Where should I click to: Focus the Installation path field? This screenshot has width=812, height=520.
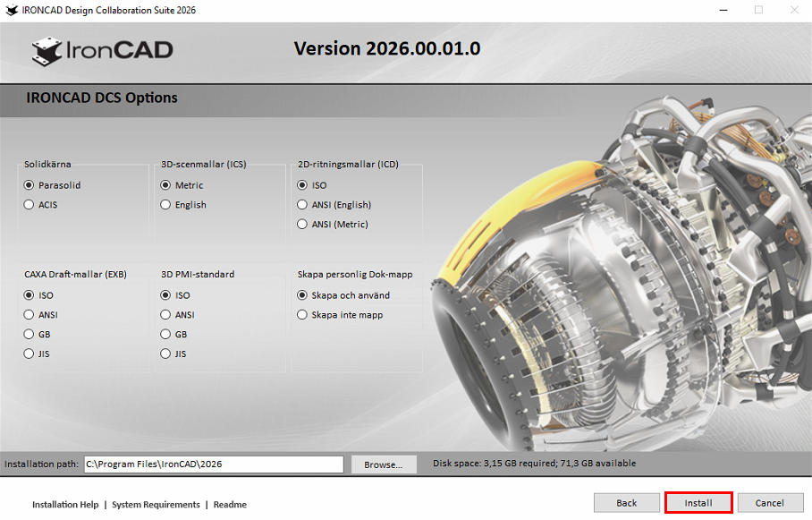[214, 464]
